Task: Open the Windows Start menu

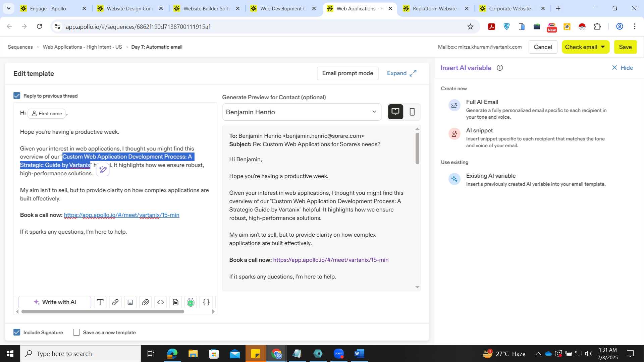Action: 10,354
